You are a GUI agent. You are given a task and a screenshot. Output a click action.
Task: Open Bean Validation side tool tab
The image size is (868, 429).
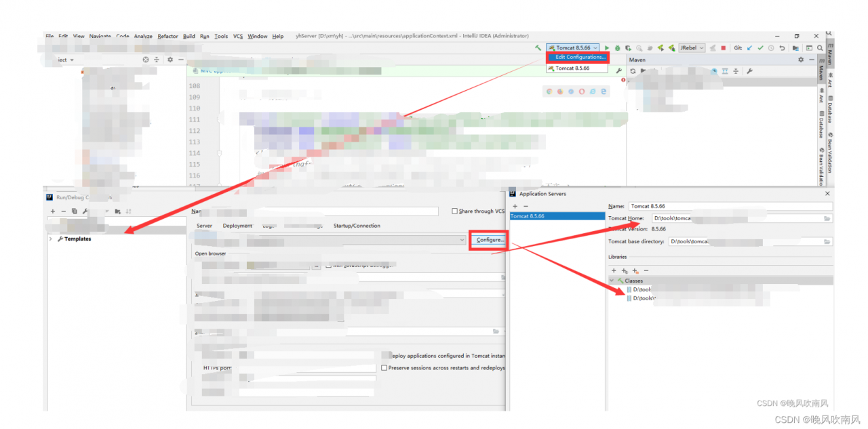830,152
